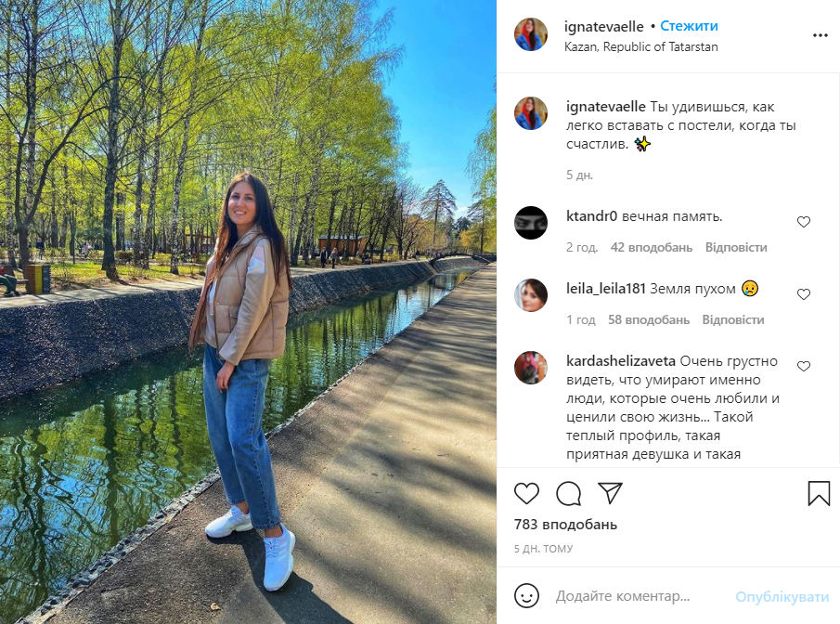The image size is (840, 624).
Task: Focus the Додайте коментар input field
Action: pos(638,595)
